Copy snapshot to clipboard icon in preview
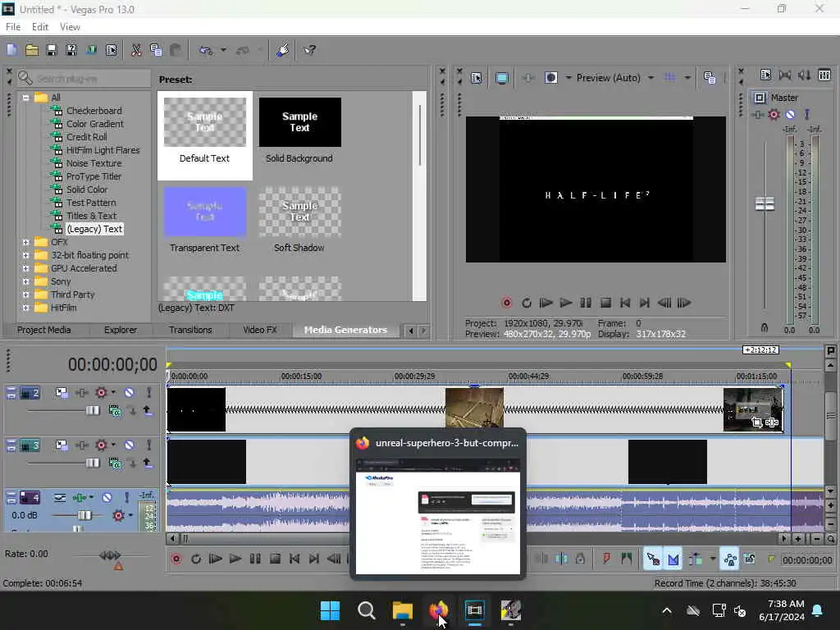 [710, 78]
